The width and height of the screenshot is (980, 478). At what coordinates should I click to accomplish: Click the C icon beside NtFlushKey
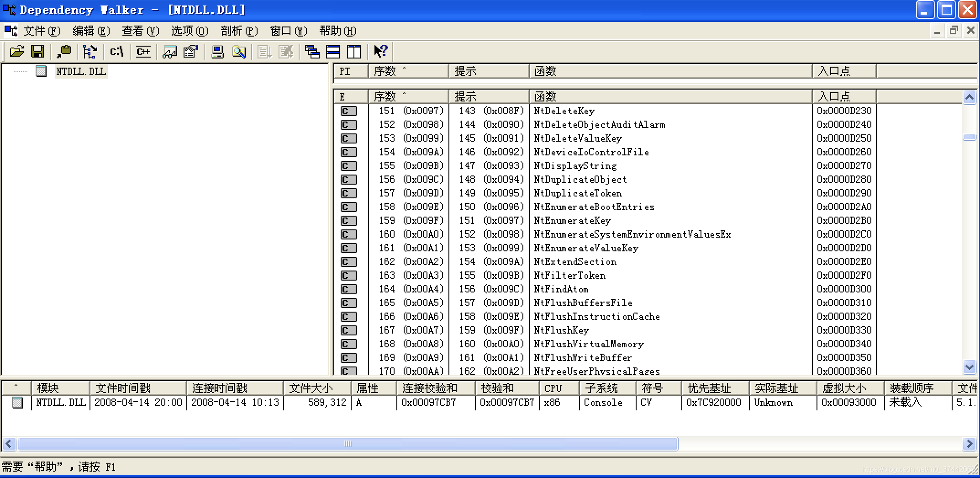click(x=348, y=330)
